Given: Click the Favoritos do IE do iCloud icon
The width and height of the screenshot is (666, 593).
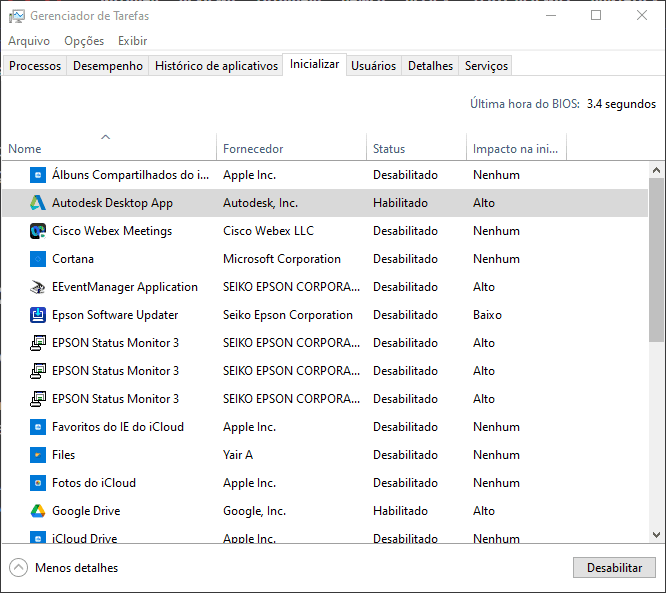Looking at the screenshot, I should click(x=38, y=427).
